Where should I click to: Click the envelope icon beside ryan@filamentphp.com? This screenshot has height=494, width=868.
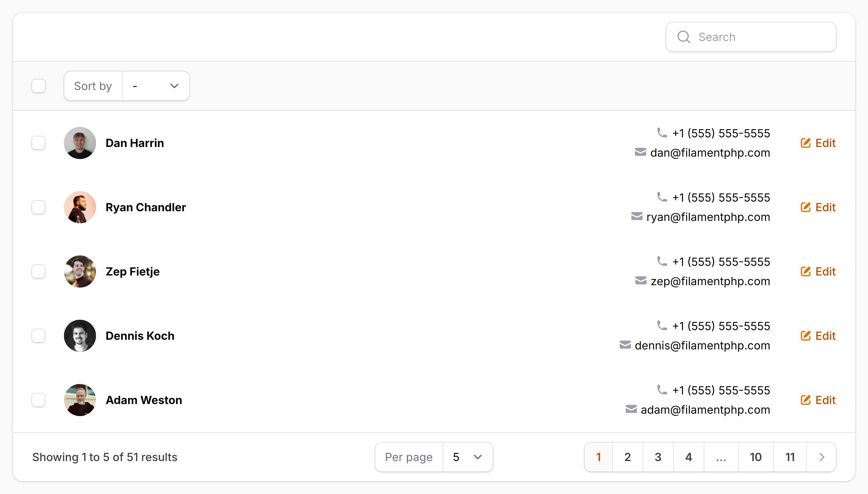coord(637,216)
